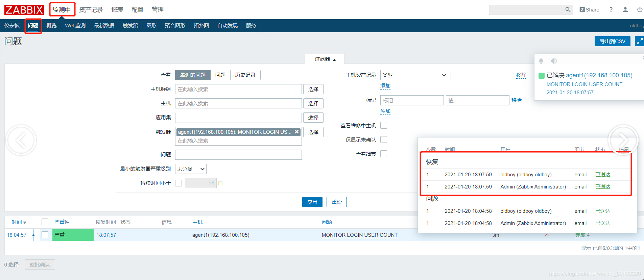Mute sound via speaker icon in notification

pyautogui.click(x=553, y=61)
